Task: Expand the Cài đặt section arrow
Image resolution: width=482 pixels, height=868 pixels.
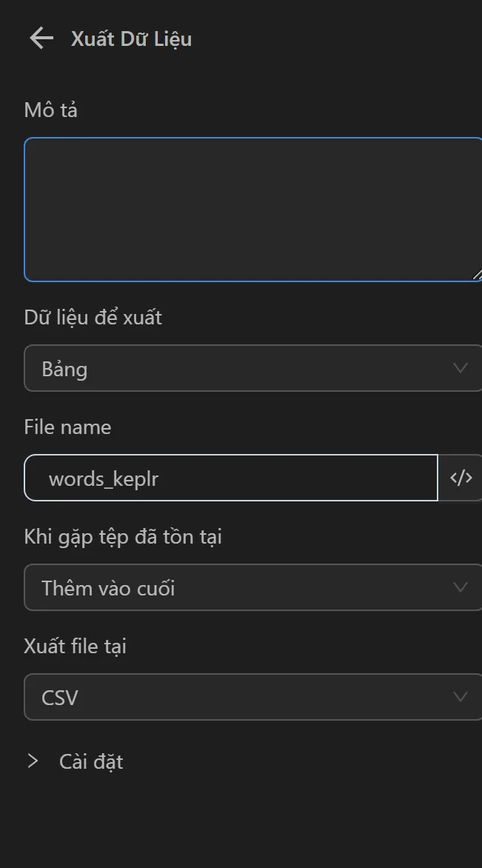Action: pos(33,761)
